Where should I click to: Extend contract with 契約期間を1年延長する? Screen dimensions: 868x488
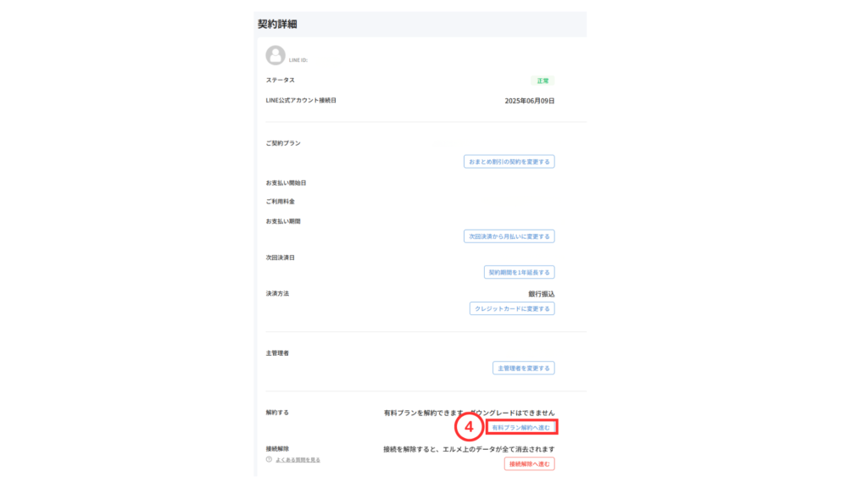tap(519, 273)
